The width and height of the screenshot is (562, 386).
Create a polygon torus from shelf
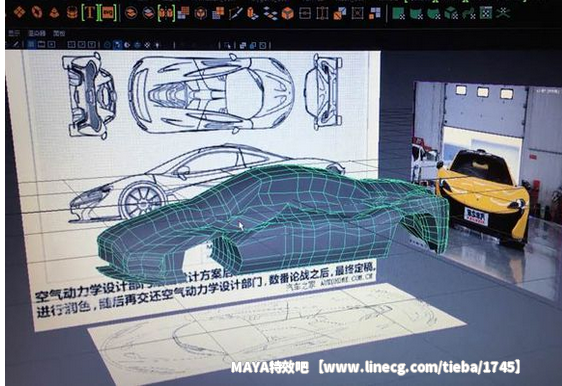click(37, 13)
